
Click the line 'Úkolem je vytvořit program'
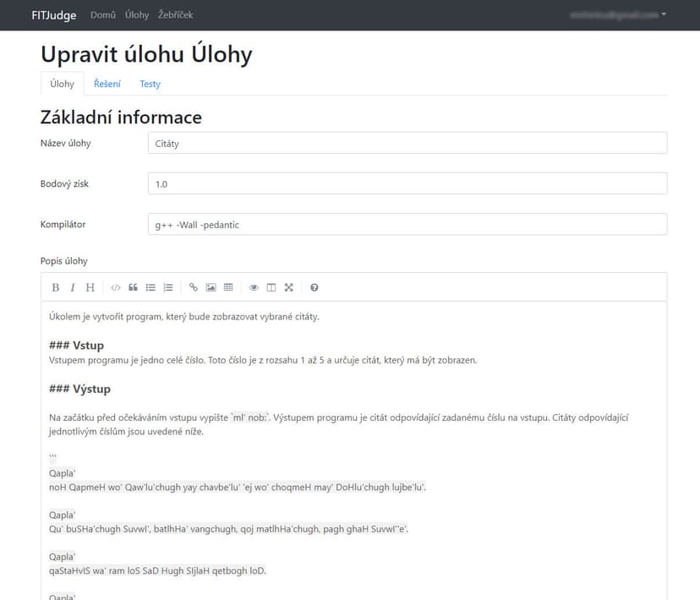184,317
